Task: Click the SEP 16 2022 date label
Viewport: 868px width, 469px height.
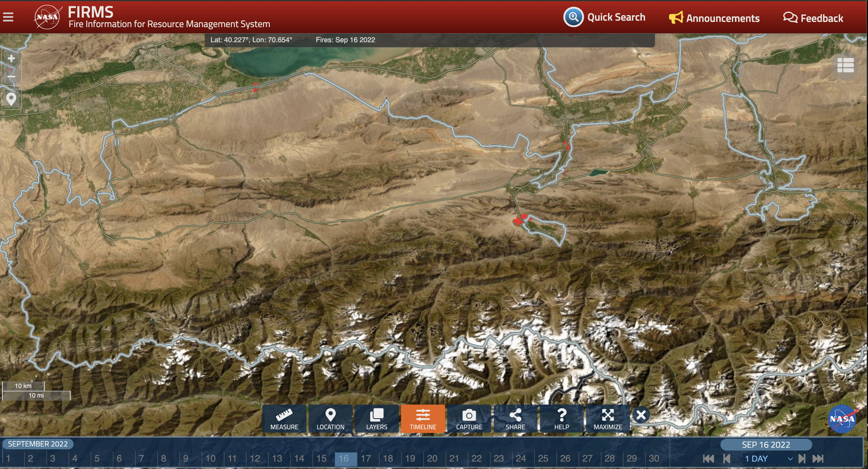Action: point(766,445)
